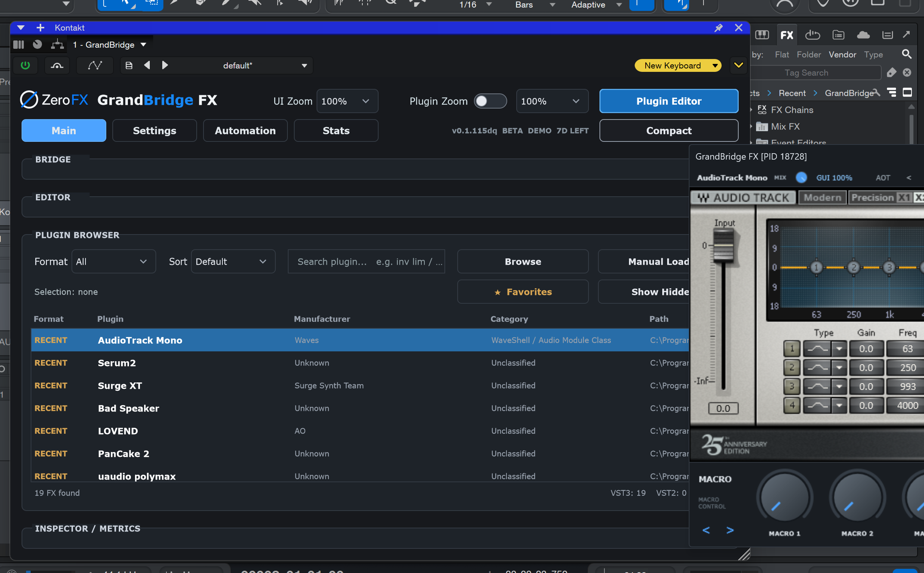
Task: Click the Tag Search field
Action: (x=815, y=73)
